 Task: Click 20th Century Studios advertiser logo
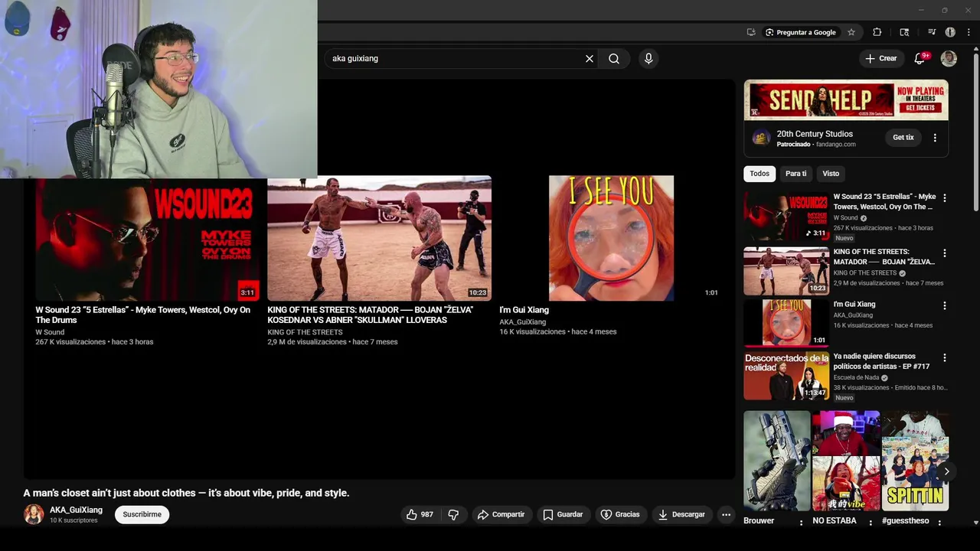761,138
